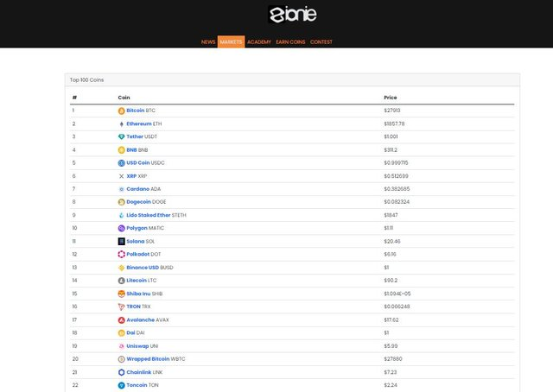The height and width of the screenshot is (392, 553).
Task: Open the Lido Staked Ether link
Action: click(x=149, y=215)
